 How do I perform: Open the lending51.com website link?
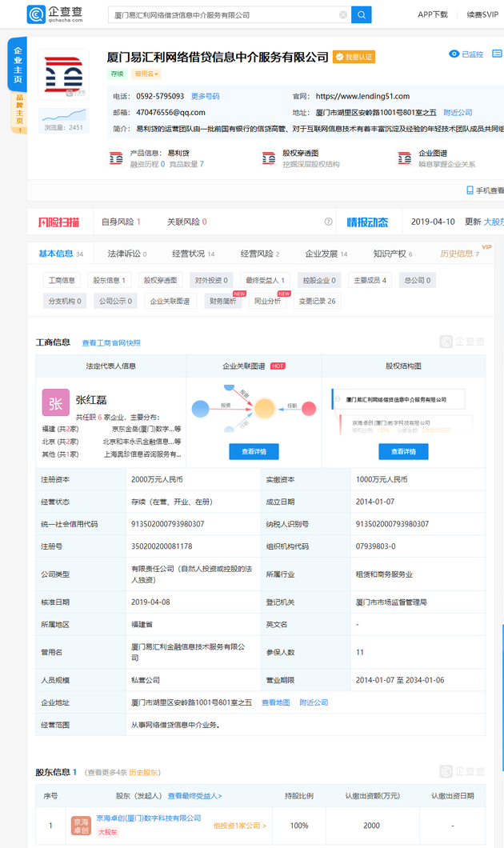[362, 96]
